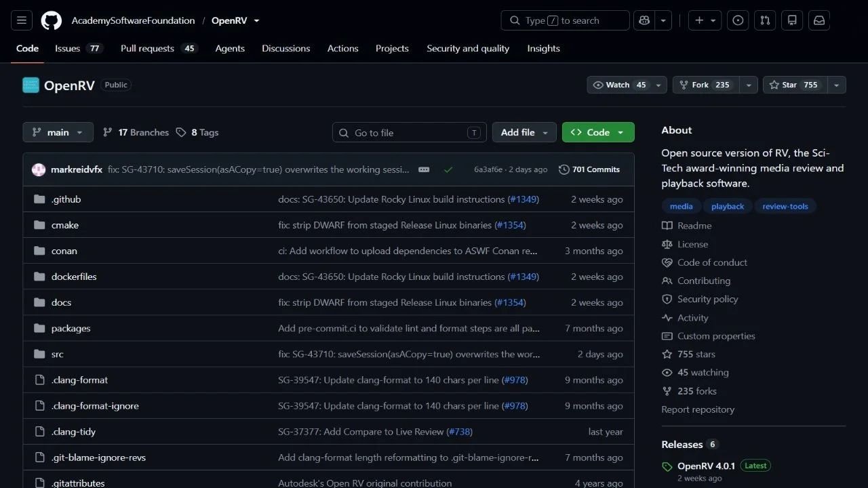The image size is (868, 488).
Task: Click the OpenRV repository avatar
Action: [x=31, y=85]
